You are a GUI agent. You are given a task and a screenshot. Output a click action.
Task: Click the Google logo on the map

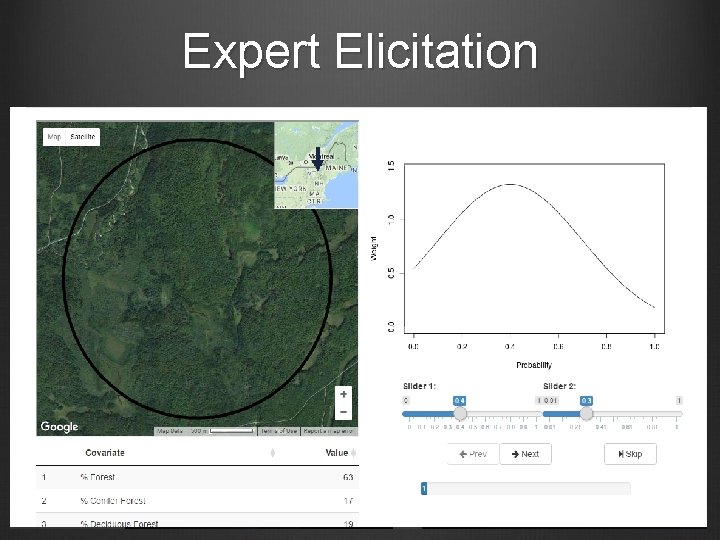[x=59, y=427]
